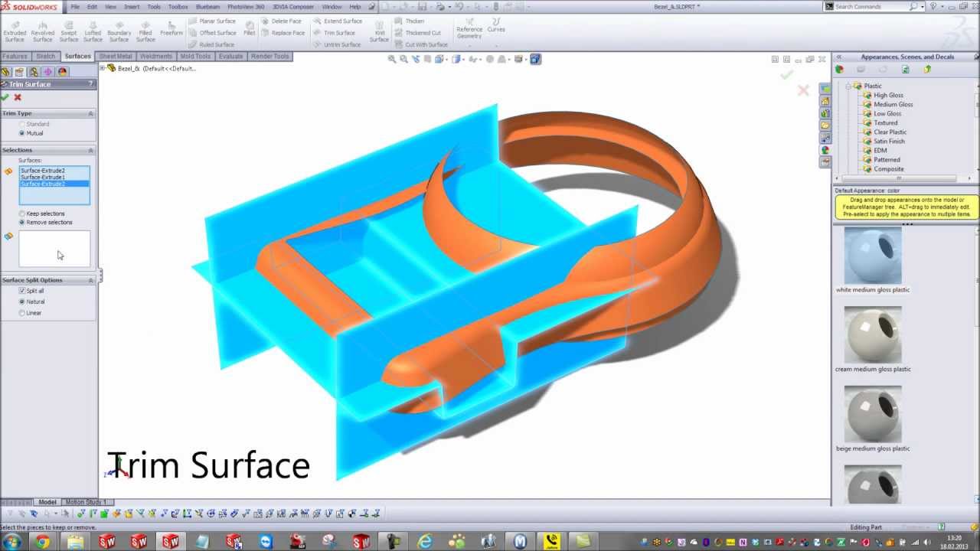The image size is (980, 551).
Task: Accept the Trim Surface with green checkmark
Action: 5,97
